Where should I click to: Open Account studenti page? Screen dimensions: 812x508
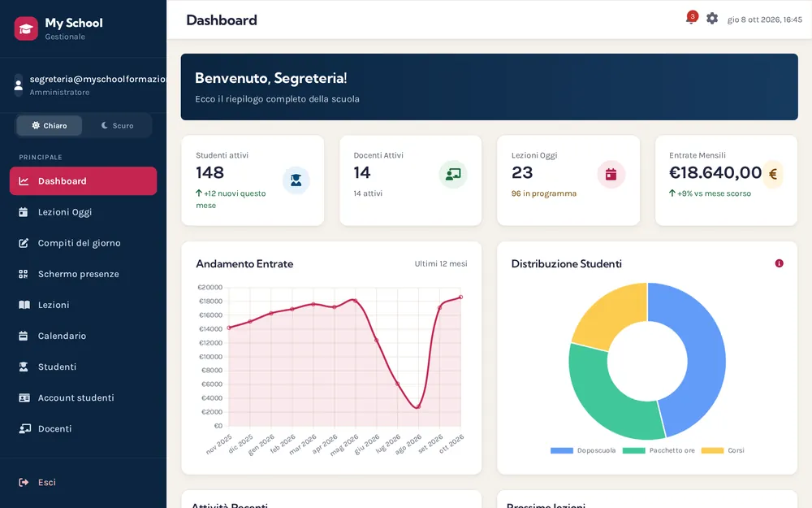point(83,397)
